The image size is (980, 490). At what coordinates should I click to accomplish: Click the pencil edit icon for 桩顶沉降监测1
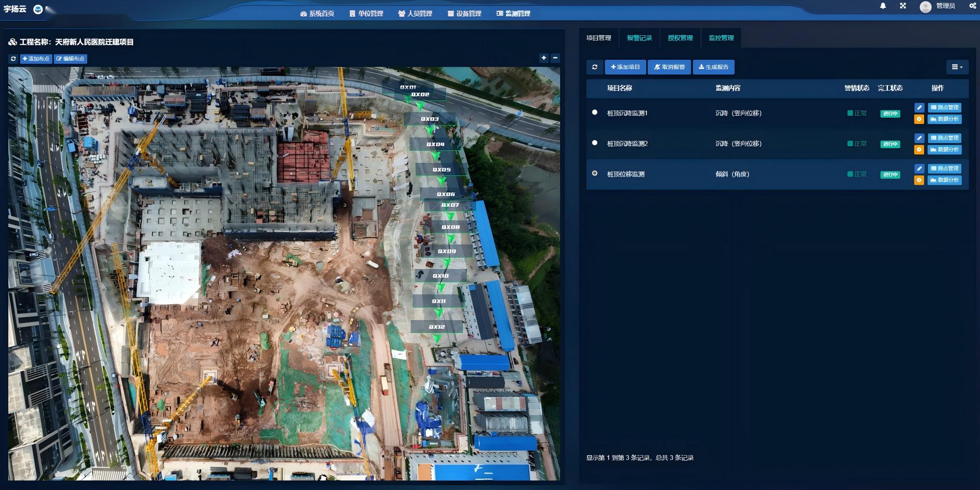[919, 107]
